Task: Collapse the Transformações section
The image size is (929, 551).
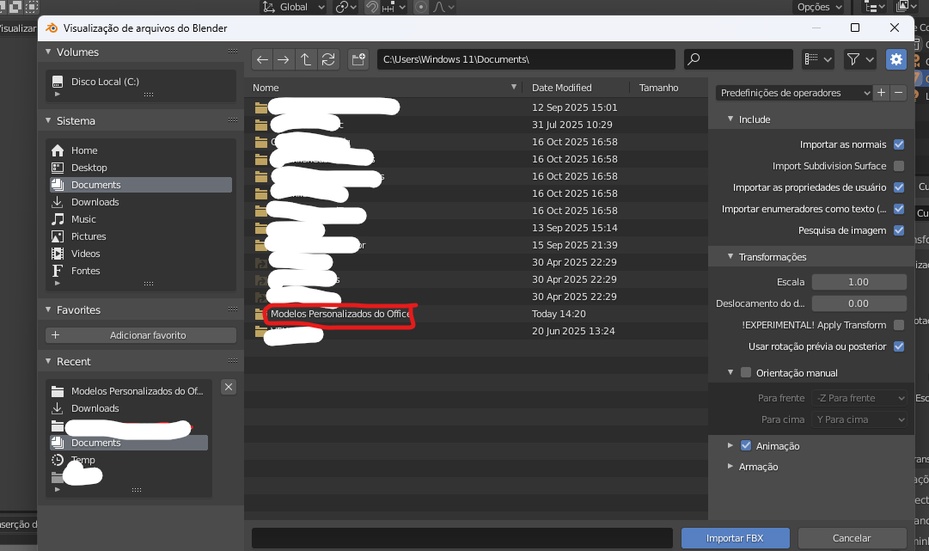Action: (x=731, y=257)
